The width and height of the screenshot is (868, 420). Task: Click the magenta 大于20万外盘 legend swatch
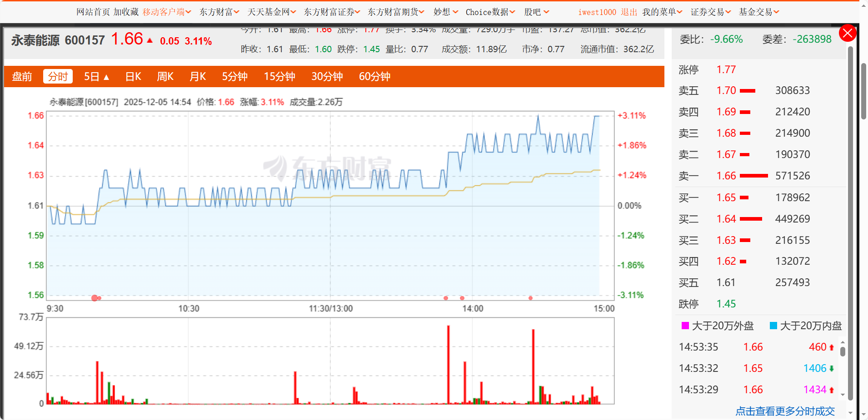685,326
